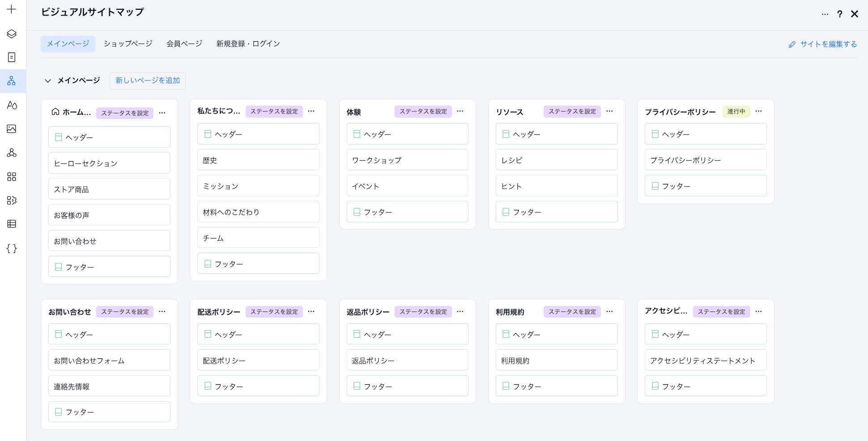The height and width of the screenshot is (441, 868).
Task: Select the Sitemap icon in the sidebar
Action: pyautogui.click(x=12, y=81)
